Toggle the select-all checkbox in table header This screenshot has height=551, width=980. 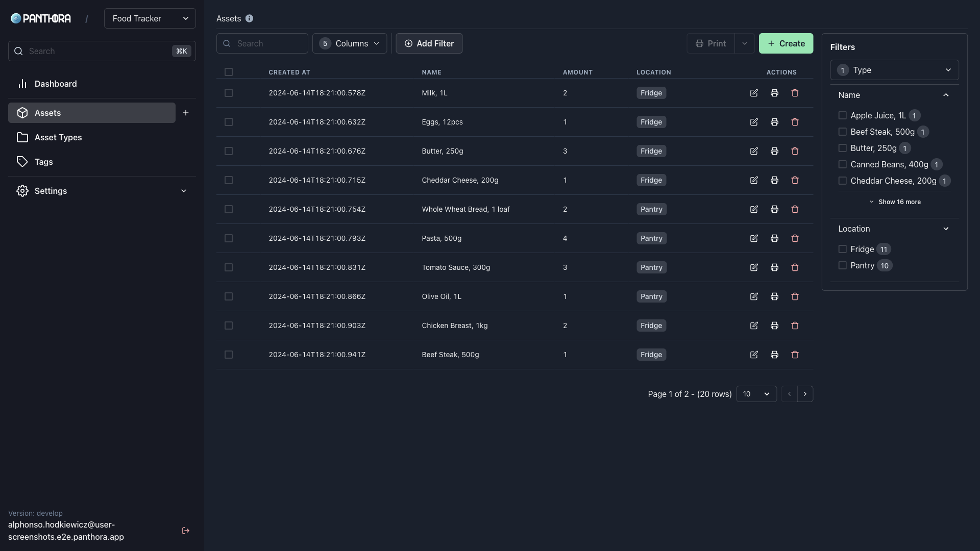click(x=229, y=72)
